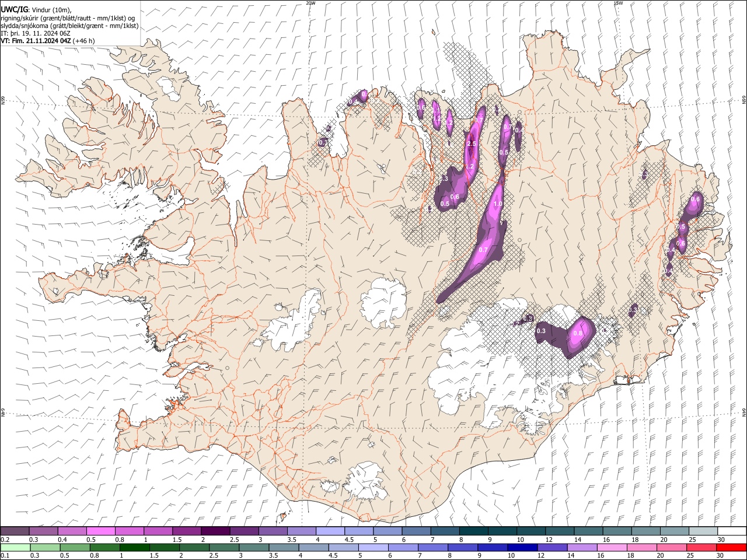Image resolution: width=747 pixels, height=560 pixels.
Task: Select the 0.2 swatch on the snow scale
Action: [x=15, y=531]
